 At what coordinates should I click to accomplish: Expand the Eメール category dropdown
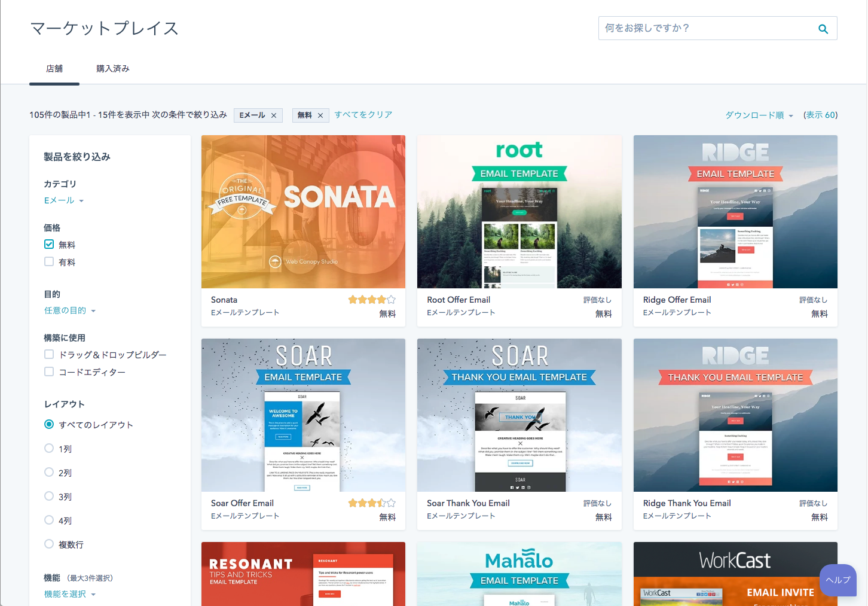tap(63, 200)
